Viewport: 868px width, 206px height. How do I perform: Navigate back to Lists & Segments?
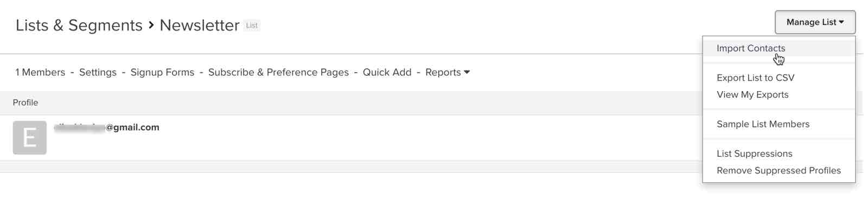point(79,25)
